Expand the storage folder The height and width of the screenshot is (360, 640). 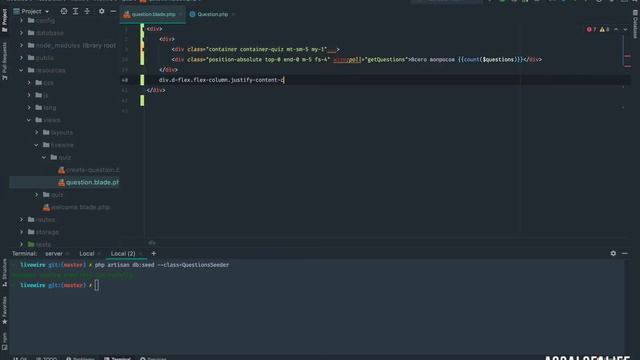coord(22,232)
